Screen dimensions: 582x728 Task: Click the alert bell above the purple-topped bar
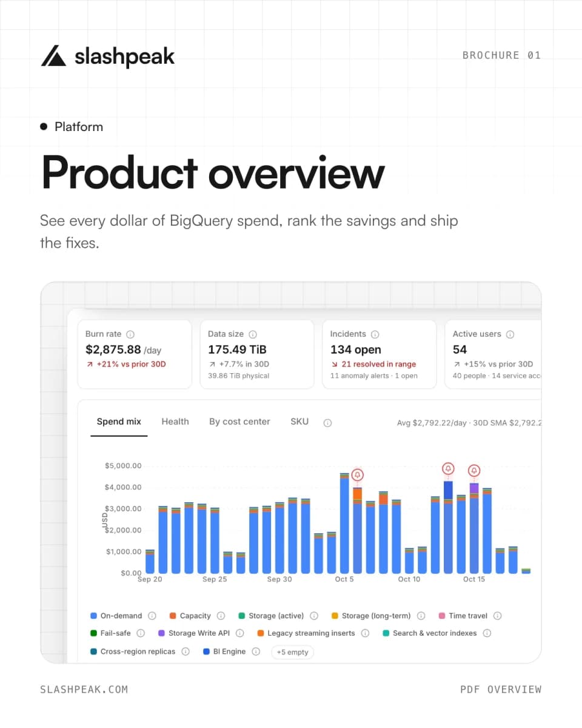(474, 470)
